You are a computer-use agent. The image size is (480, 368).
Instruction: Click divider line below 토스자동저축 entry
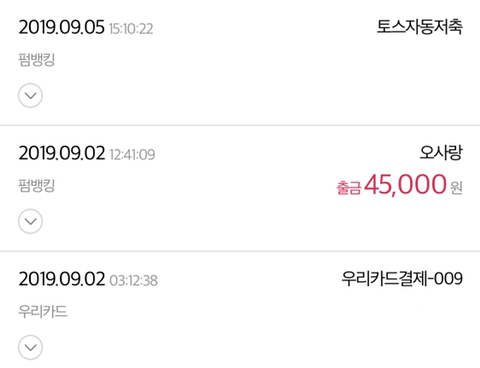[x=240, y=125]
